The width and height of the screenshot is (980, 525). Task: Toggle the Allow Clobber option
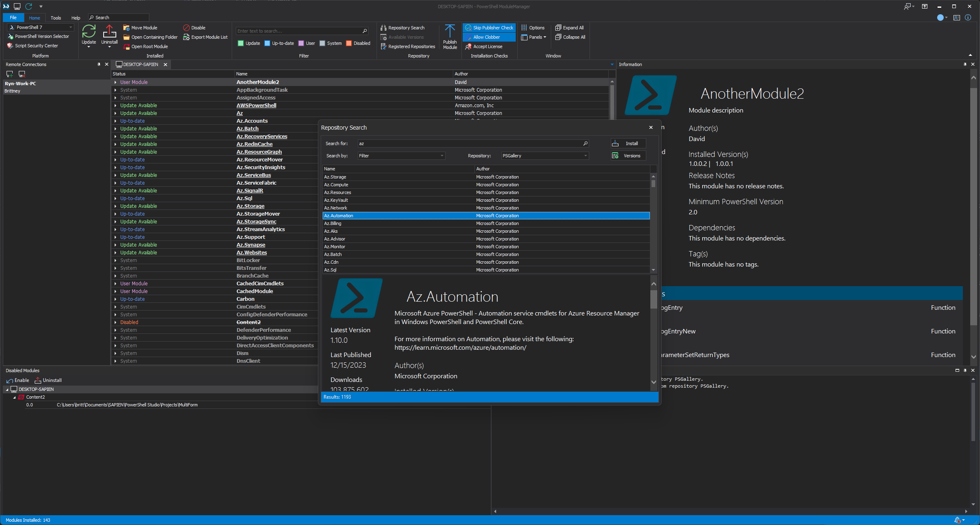pos(489,37)
